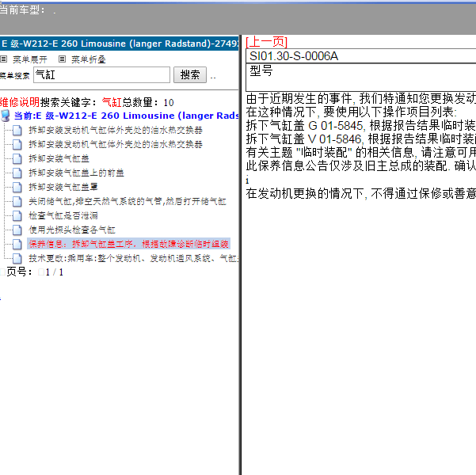Open 拆卸安装气缸盖罩 document

pyautogui.click(x=63, y=187)
